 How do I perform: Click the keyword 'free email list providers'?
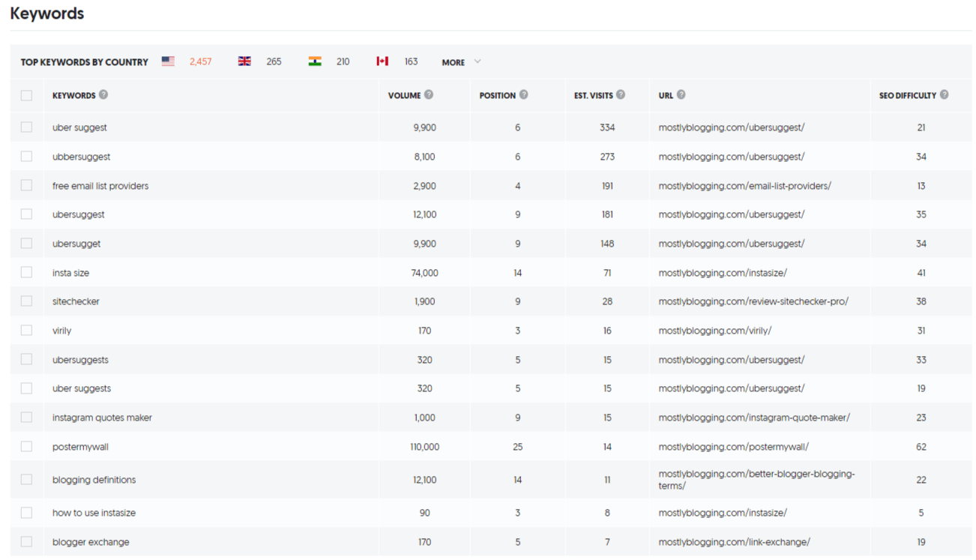100,186
